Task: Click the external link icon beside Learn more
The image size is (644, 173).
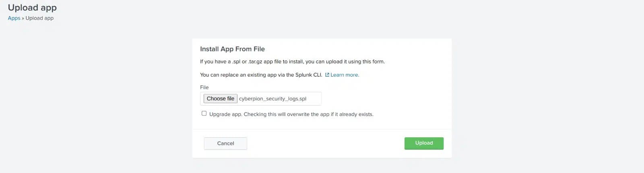Action: (x=327, y=75)
